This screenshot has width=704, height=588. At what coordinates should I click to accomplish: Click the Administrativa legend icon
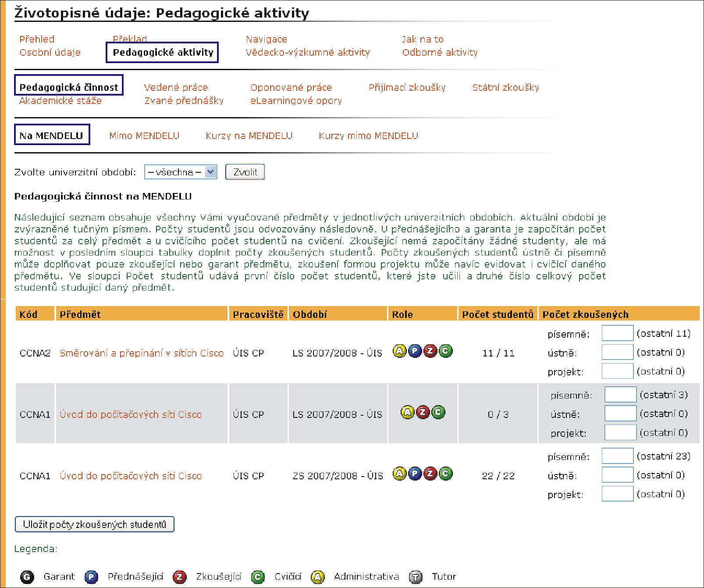click(x=317, y=577)
